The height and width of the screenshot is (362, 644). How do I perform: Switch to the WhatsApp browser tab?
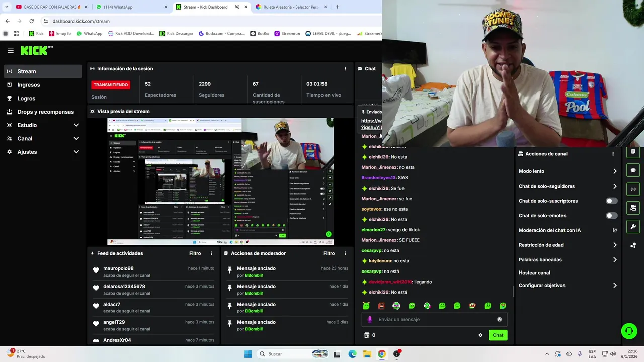131,7
